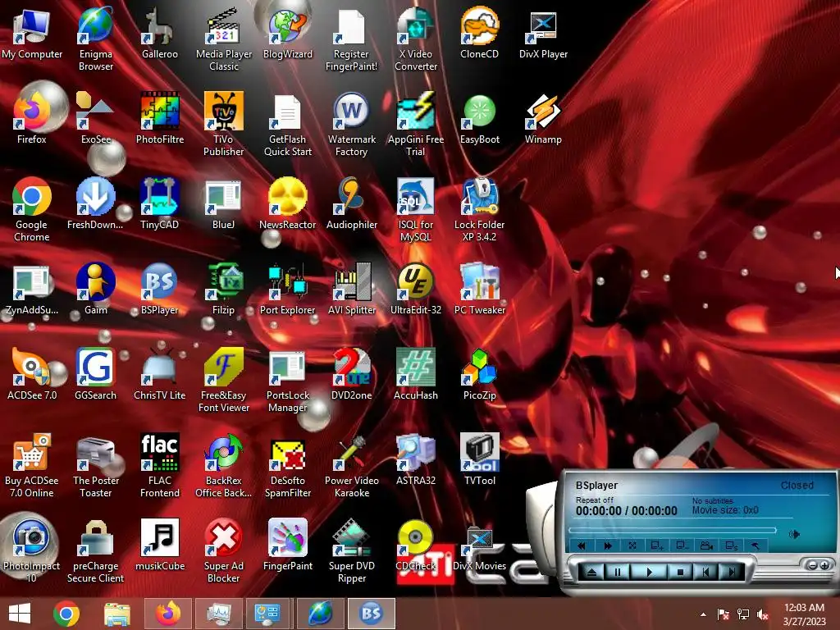The width and height of the screenshot is (840, 630).
Task: Select the CloneCD desktop icon
Action: [479, 34]
